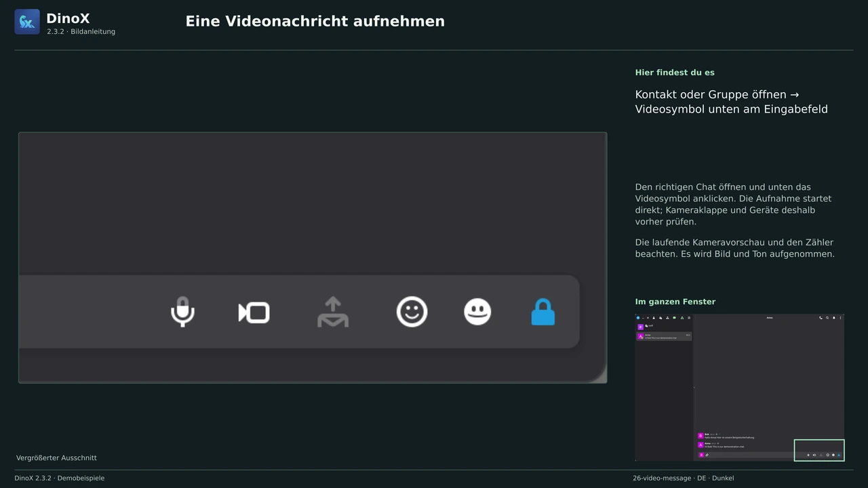The height and width of the screenshot is (488, 868).
Task: Click the greyed-out enlarged upload tray icon
Action: [x=333, y=312]
